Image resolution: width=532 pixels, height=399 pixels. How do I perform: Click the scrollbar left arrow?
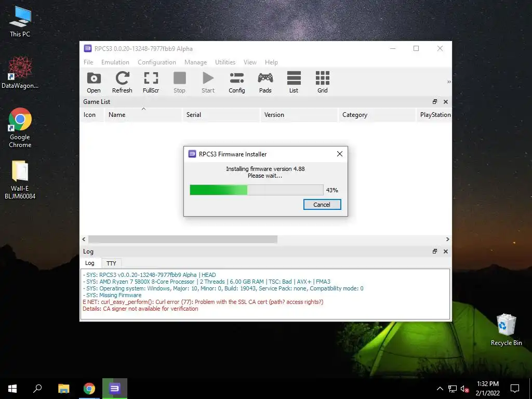tap(84, 239)
